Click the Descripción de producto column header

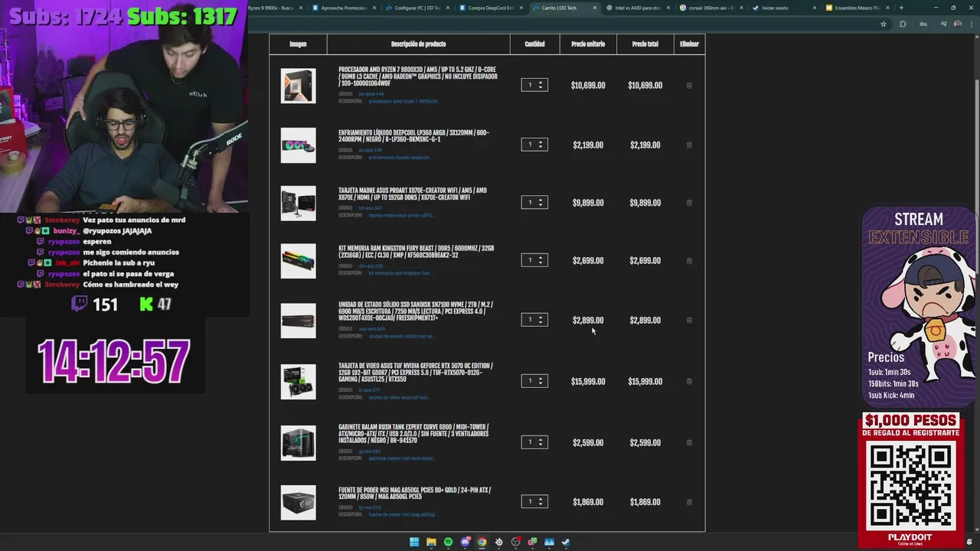coord(418,44)
